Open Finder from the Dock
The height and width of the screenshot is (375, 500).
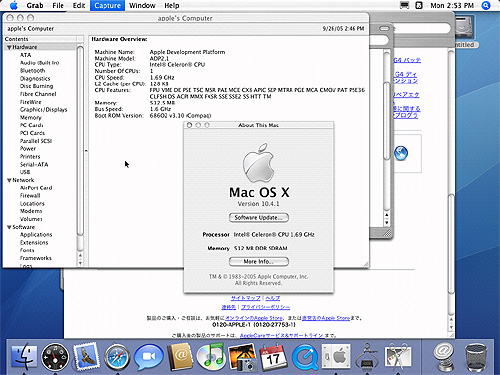(x=24, y=357)
